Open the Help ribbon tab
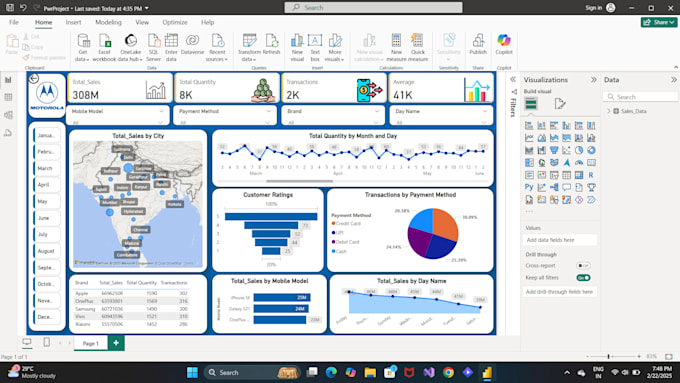680x383 pixels. (x=207, y=22)
